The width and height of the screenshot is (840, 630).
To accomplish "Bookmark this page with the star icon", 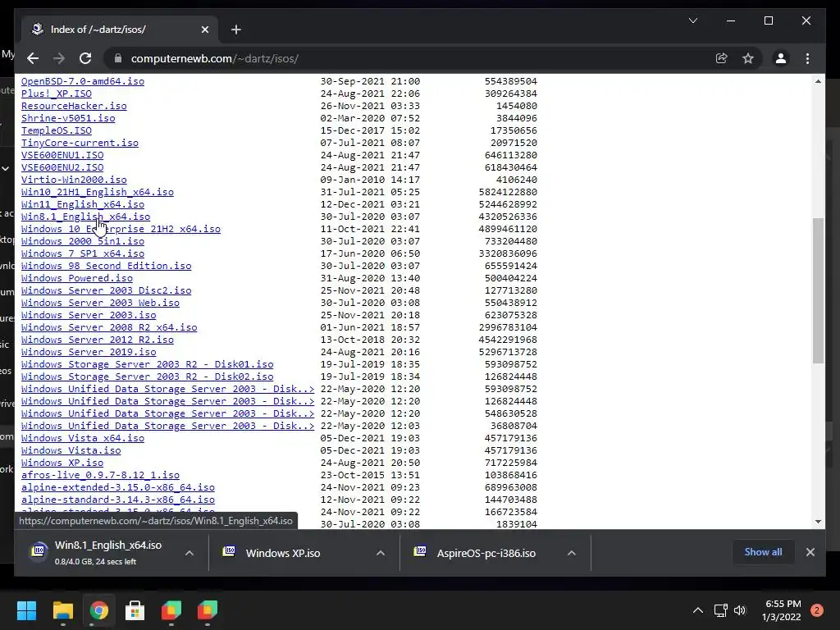I will (748, 58).
